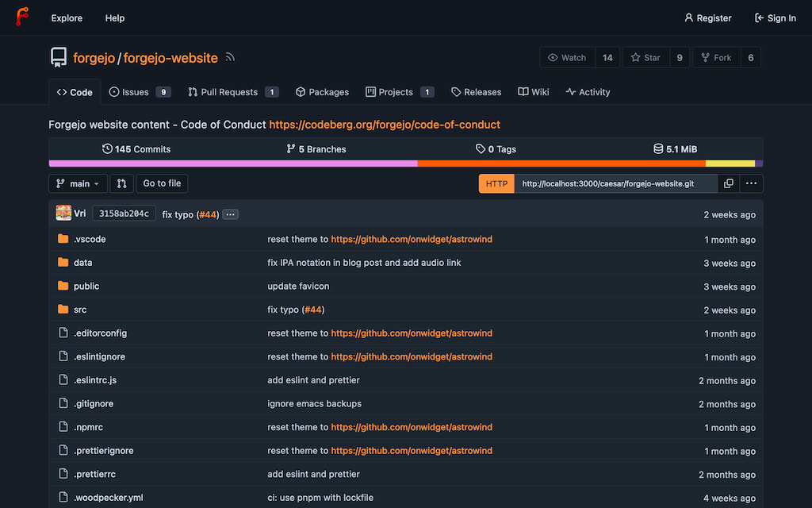The width and height of the screenshot is (812, 508).
Task: Click the language statistics color bar
Action: point(406,163)
